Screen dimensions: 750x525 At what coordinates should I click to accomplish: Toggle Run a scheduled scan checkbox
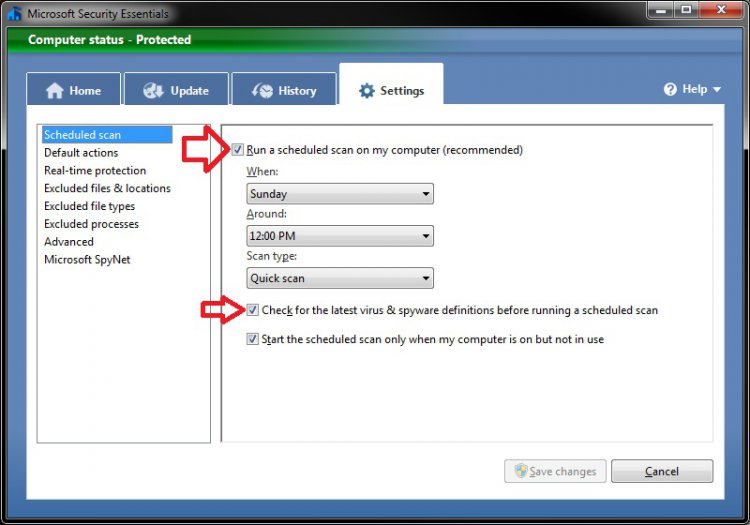238,150
